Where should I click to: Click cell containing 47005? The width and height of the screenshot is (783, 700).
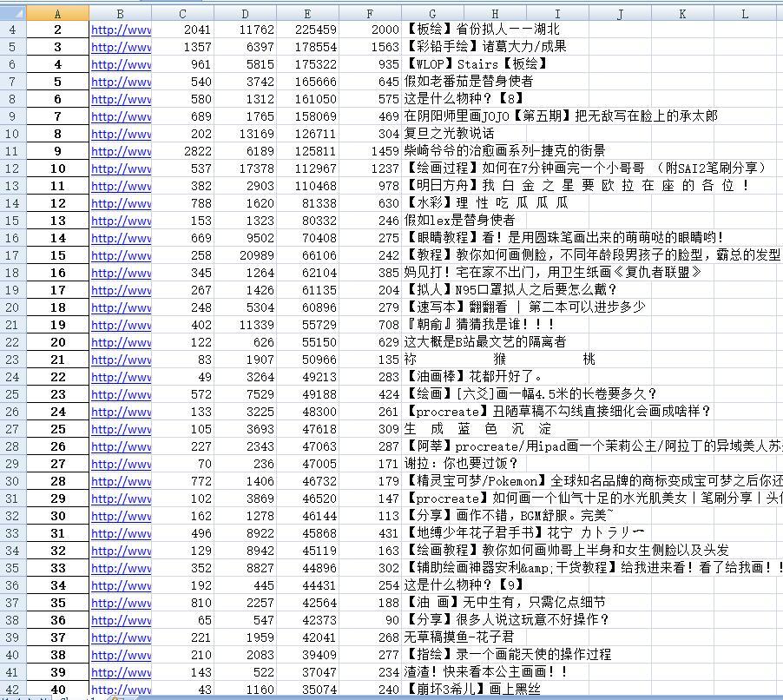pyautogui.click(x=307, y=464)
